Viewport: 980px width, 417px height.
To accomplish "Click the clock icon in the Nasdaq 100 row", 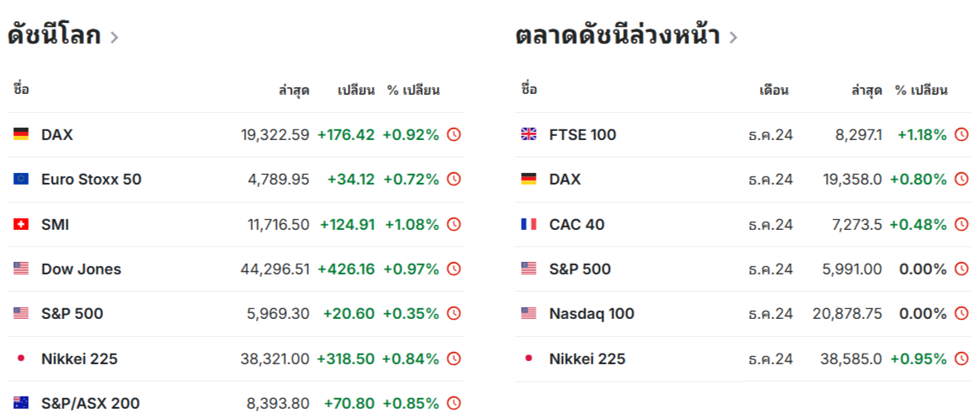I will point(961,314).
